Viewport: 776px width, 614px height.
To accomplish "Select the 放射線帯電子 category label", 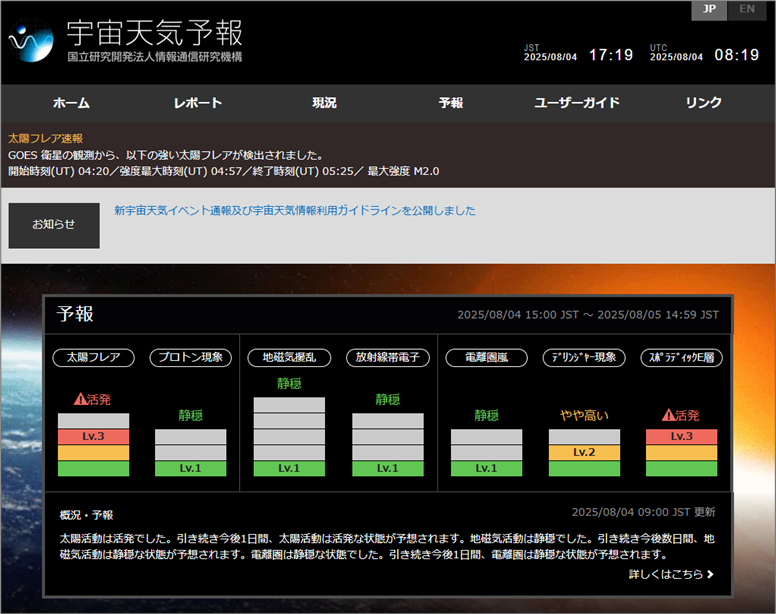I will [x=387, y=357].
